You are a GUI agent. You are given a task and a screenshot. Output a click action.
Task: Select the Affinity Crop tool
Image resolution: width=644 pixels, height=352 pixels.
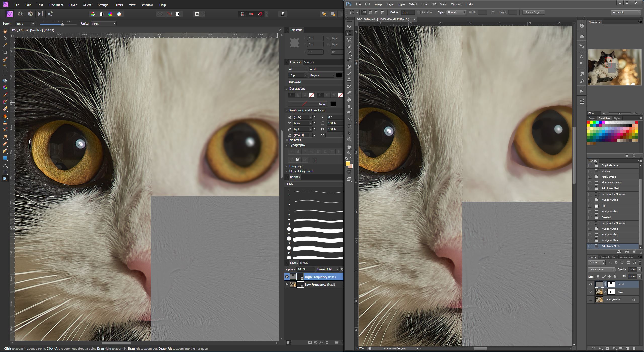(5, 52)
